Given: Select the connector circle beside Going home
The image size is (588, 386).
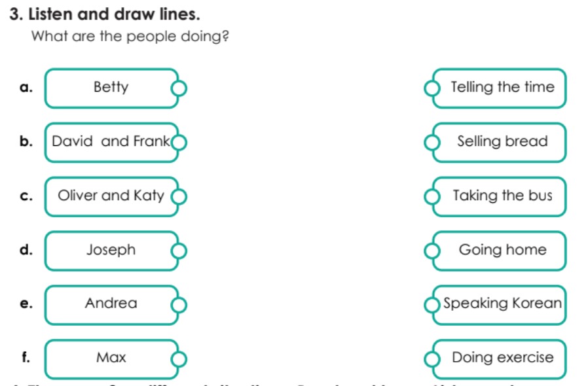Looking at the screenshot, I should pyautogui.click(x=432, y=251).
